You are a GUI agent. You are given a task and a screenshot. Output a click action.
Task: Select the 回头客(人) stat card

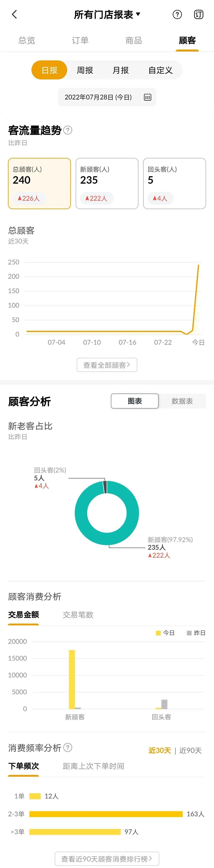[x=175, y=184]
